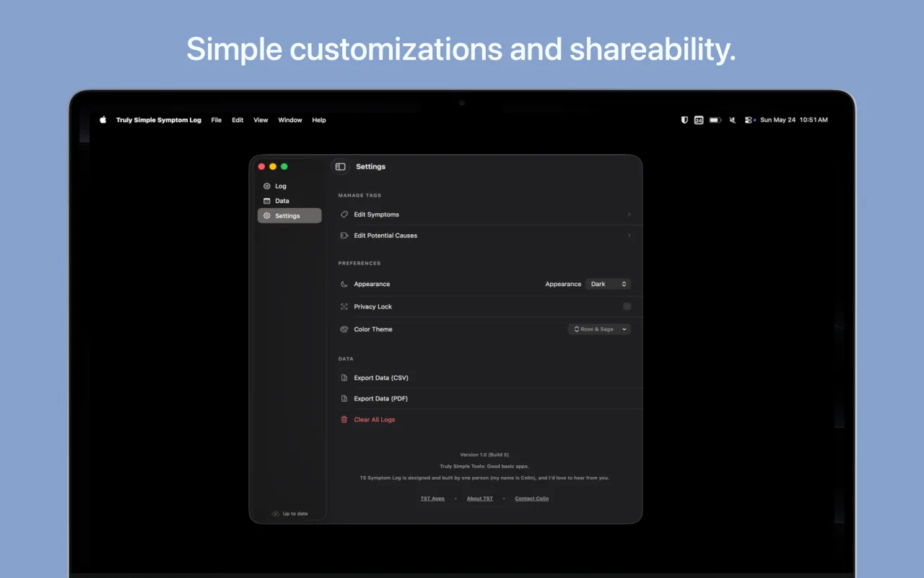This screenshot has width=924, height=578.
Task: Click the Edit Symptoms label
Action: [x=377, y=215]
